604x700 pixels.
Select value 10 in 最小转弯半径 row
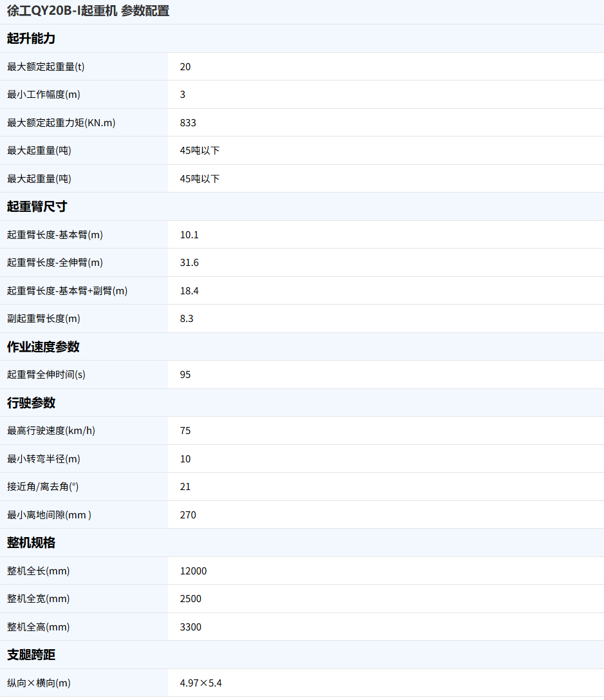tap(185, 459)
